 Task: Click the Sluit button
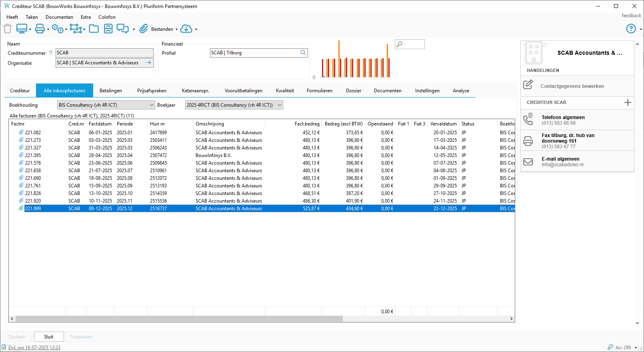49,337
